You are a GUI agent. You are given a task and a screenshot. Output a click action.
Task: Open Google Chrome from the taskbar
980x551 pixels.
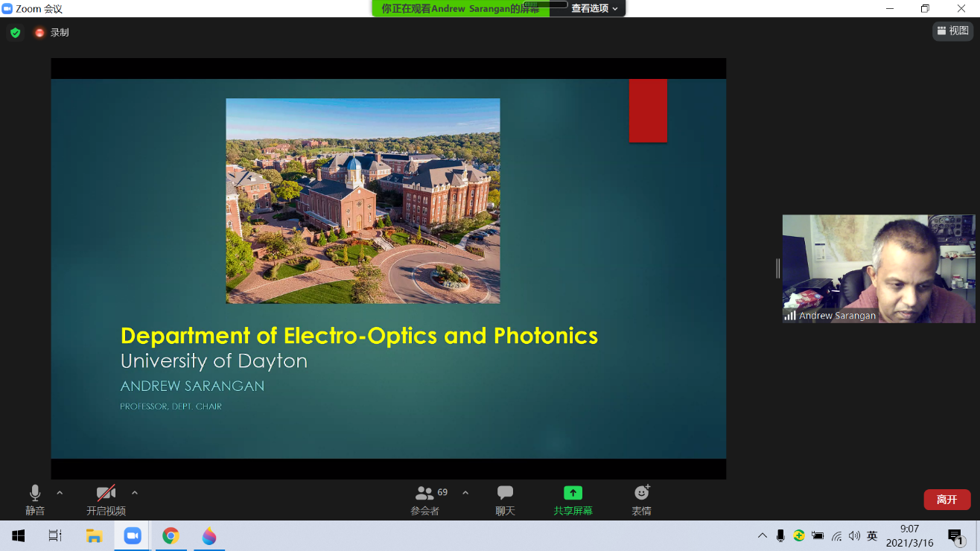point(171,535)
